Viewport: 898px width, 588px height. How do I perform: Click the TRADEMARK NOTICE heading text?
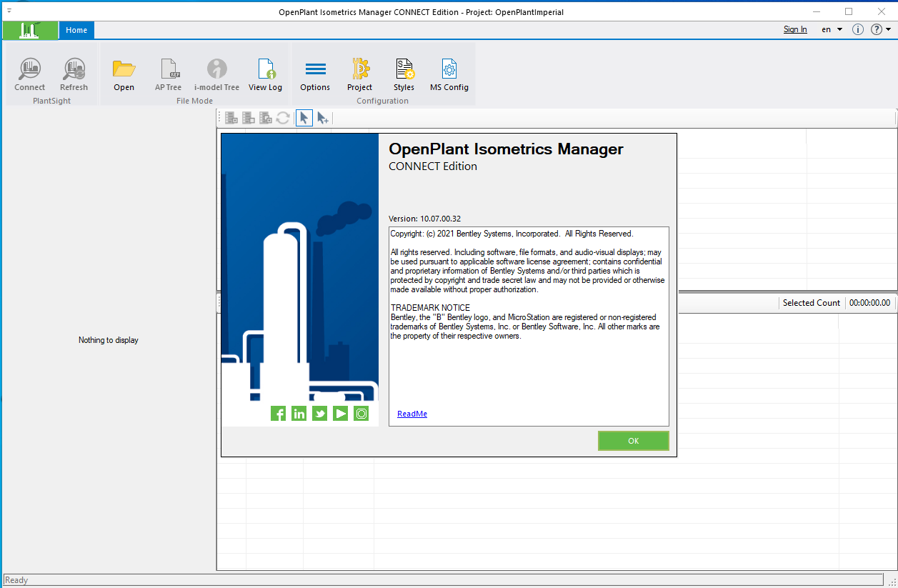431,308
